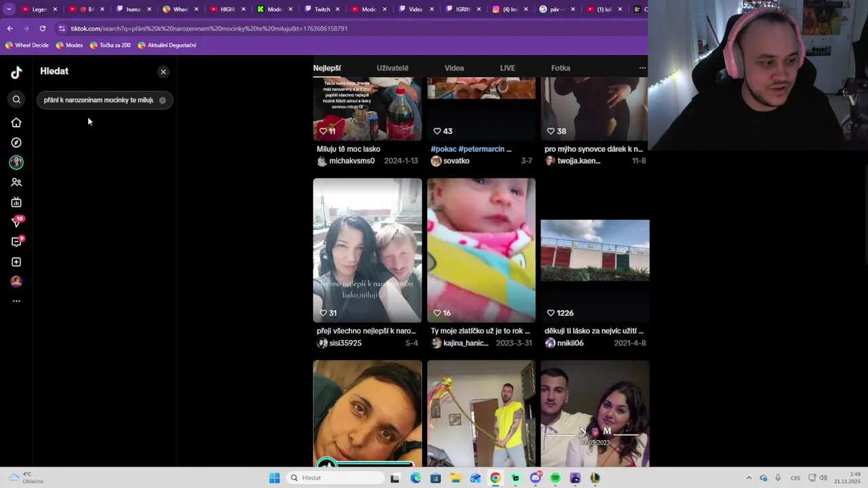Screen dimensions: 868x488
Task: Open Discord from taskbar
Action: [x=535, y=478]
